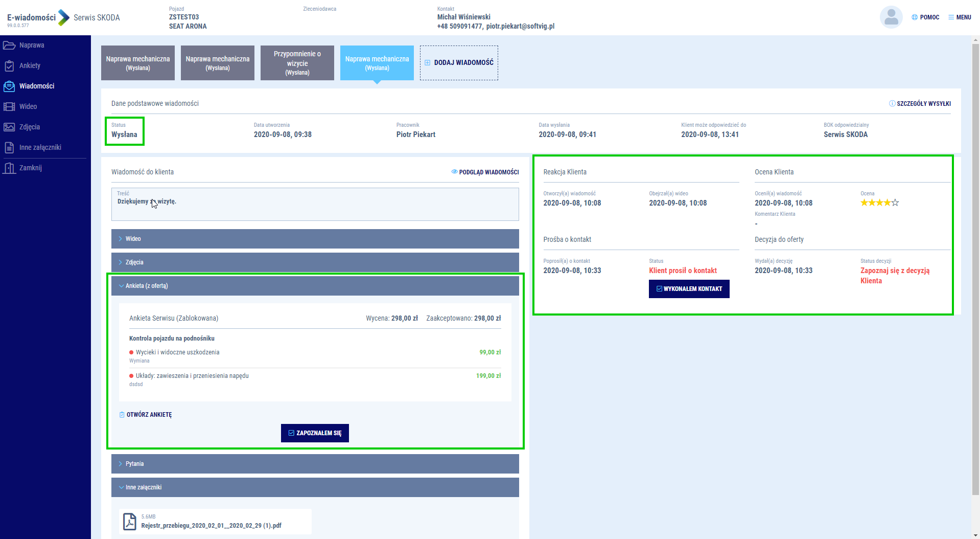Image resolution: width=980 pixels, height=539 pixels.
Task: Open Ankiety via its clipboard icon
Action: pos(9,66)
